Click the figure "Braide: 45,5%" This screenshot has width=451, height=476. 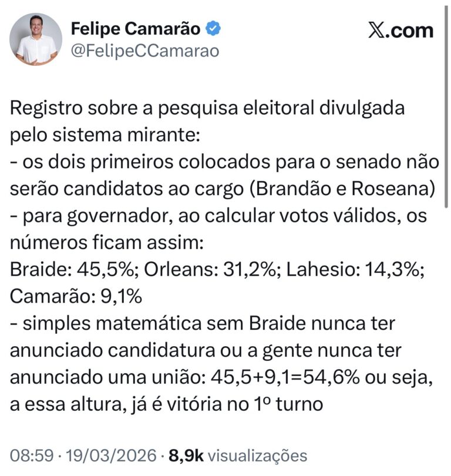tap(69, 270)
